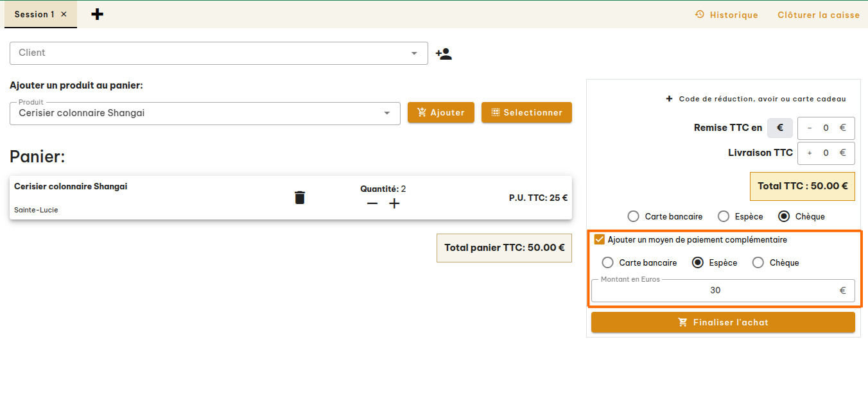Increase quantity with the plus stepper
The width and height of the screenshot is (868, 403).
[394, 203]
